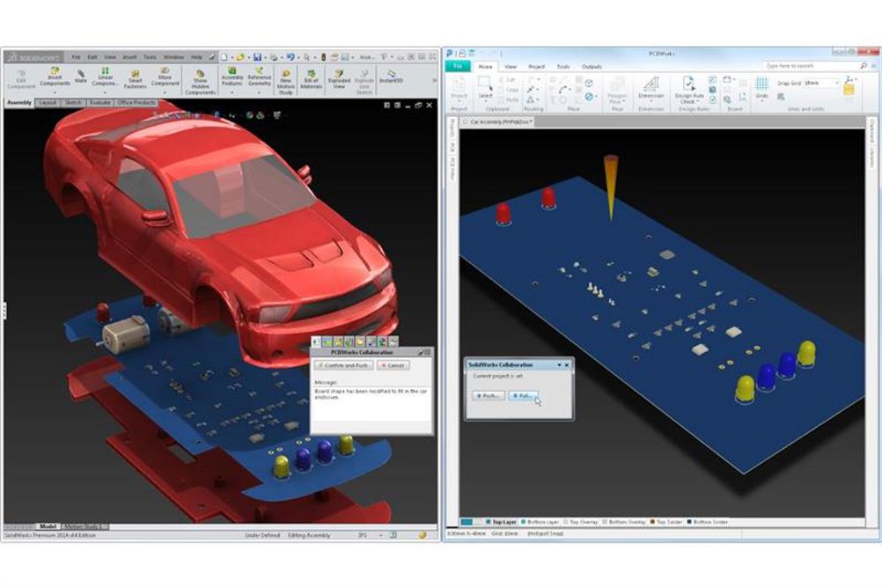This screenshot has height=588, width=882.
Task: Expand SolidWorks toolbar overflow chevron
Action: click(434, 80)
